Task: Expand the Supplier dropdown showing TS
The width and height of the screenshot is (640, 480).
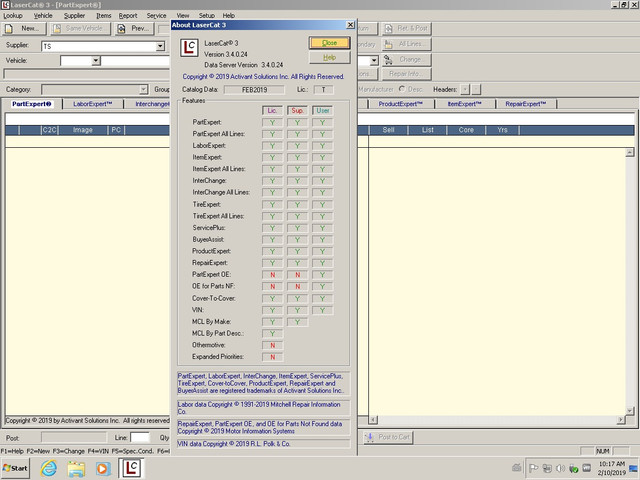Action: (160, 46)
